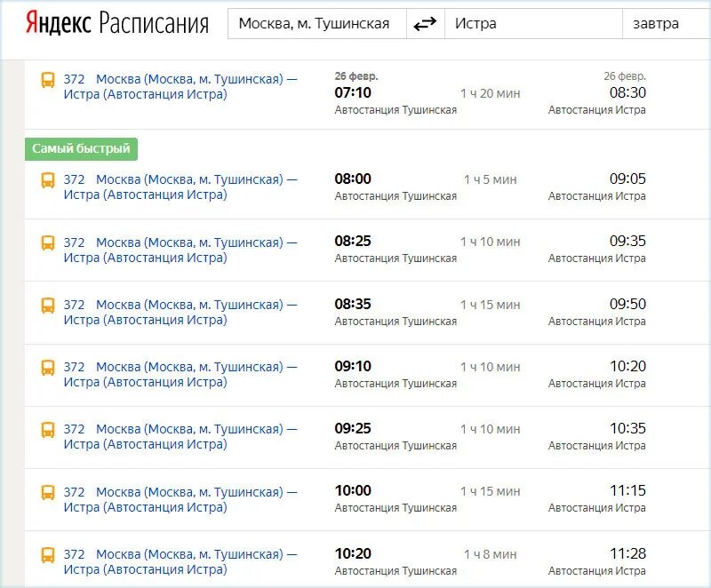
Task: Open route 372 link departing 08:35
Action: click(x=180, y=312)
